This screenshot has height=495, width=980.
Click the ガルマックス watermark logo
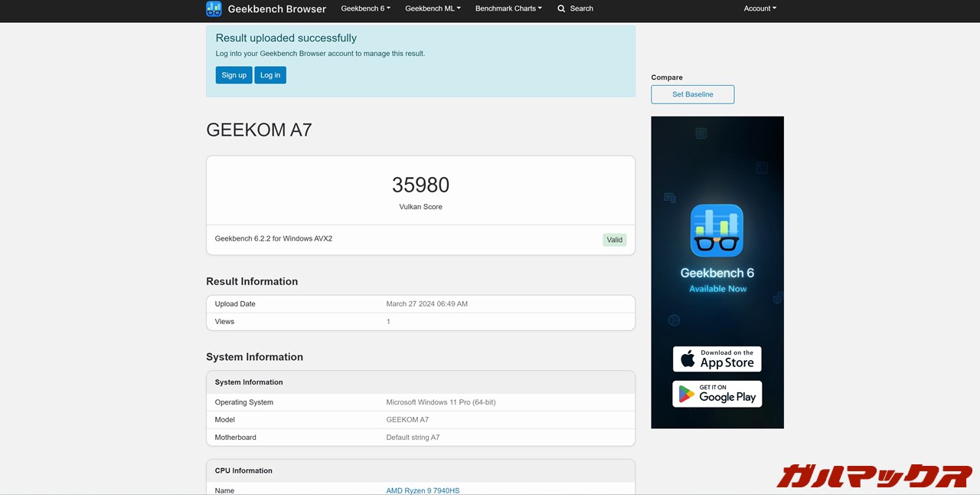tap(875, 476)
